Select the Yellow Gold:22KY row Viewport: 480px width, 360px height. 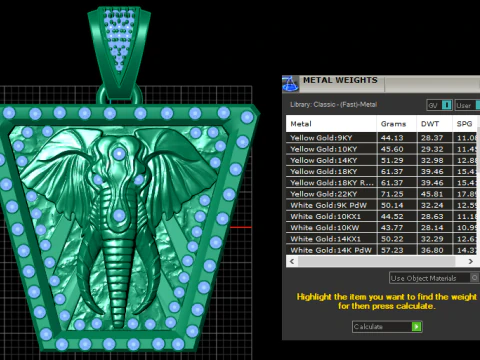382,194
